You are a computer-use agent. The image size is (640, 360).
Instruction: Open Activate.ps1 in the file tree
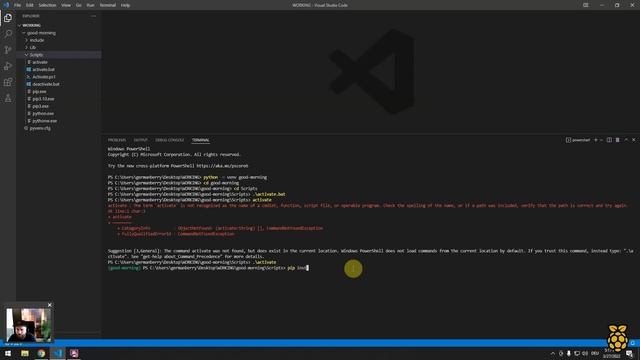[59, 77]
